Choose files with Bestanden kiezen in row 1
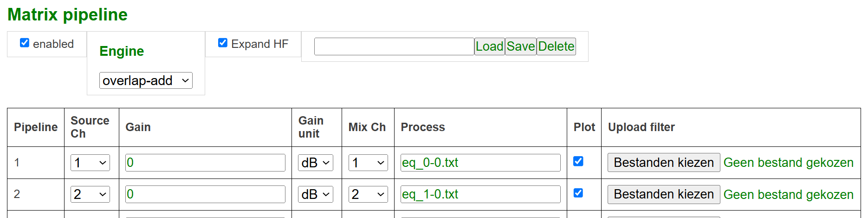 pos(664,163)
